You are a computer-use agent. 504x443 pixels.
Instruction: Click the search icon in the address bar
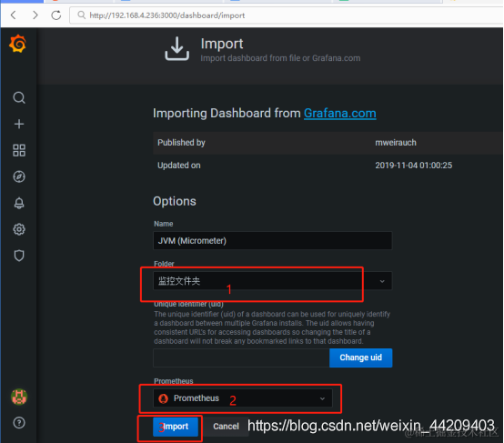click(x=81, y=15)
